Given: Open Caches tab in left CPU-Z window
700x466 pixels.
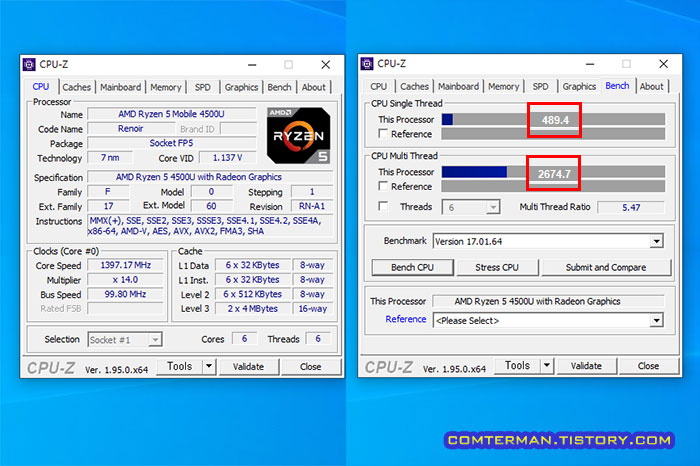Looking at the screenshot, I should pos(76,87).
